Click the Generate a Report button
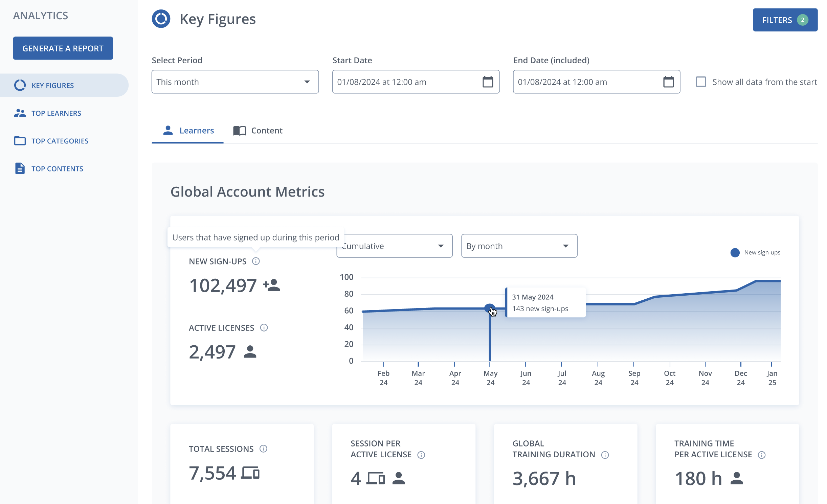Viewport: 827px width, 504px height. pyautogui.click(x=63, y=48)
